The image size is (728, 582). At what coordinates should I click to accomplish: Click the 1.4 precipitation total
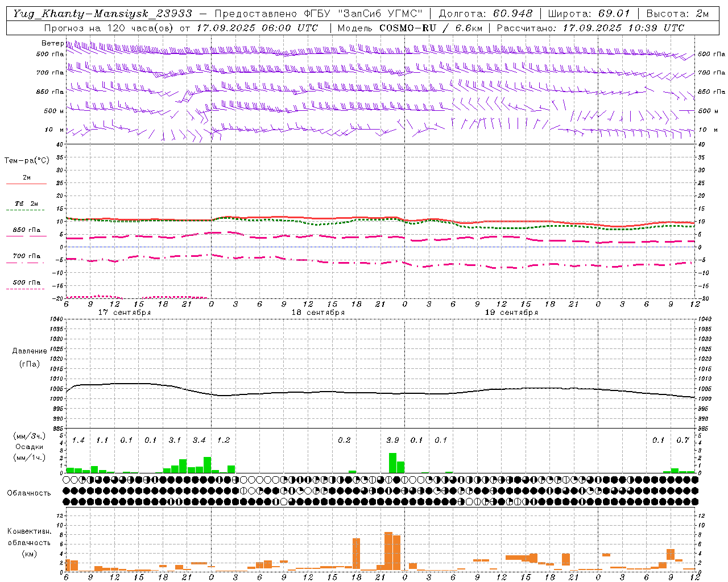78,440
